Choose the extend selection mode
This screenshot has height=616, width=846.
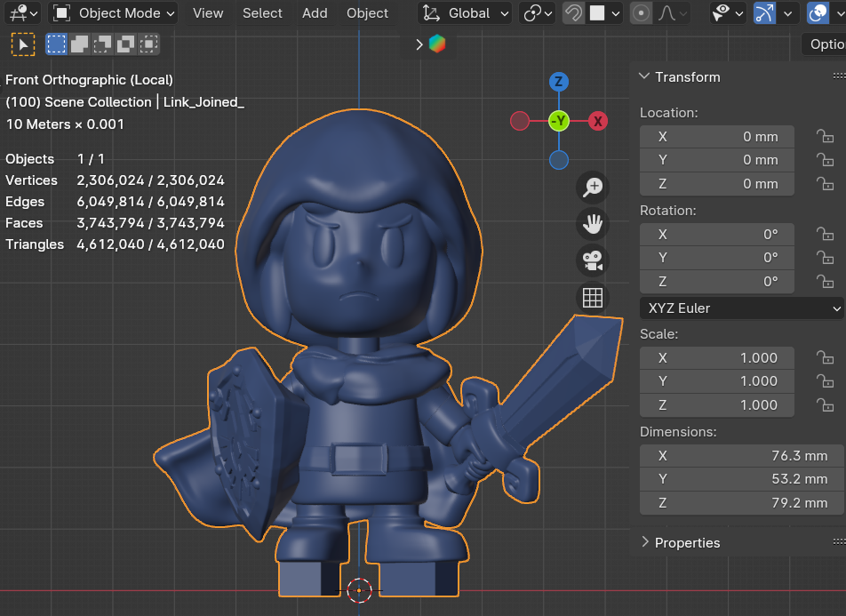point(79,44)
